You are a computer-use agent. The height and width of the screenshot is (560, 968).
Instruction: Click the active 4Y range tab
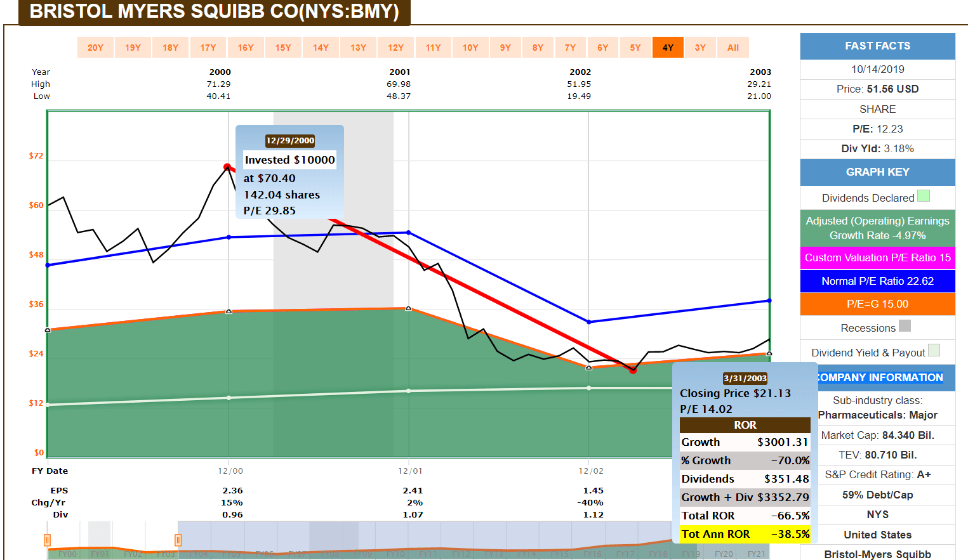668,48
